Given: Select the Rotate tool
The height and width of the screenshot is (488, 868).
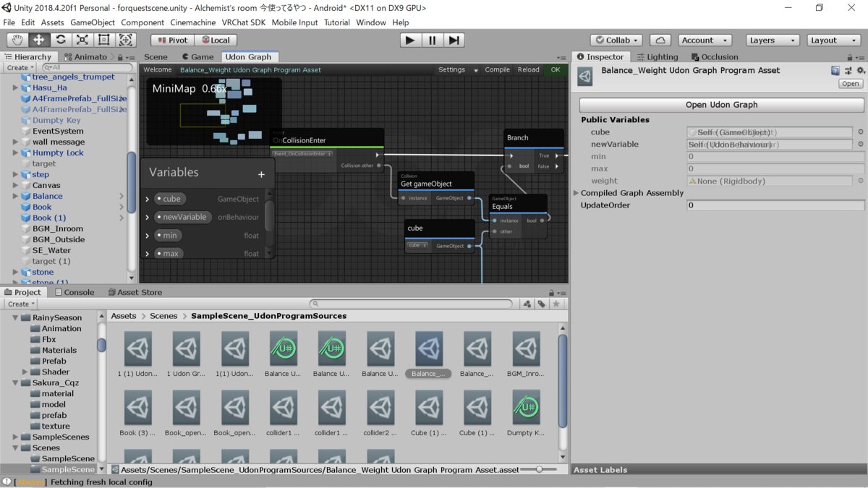Looking at the screenshot, I should 61,40.
